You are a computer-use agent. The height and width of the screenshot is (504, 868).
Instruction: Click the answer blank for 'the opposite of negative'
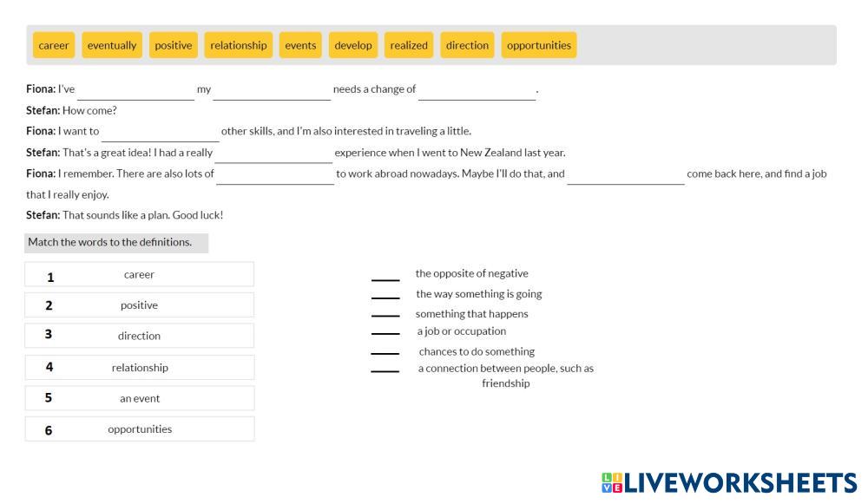coord(385,275)
